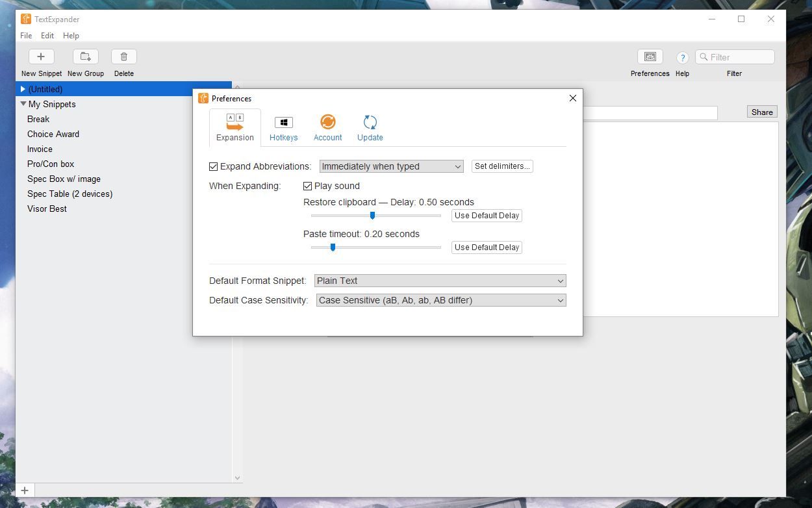Open the Default Case Sensitivity dropdown
Image resolution: width=812 pixels, height=508 pixels.
(440, 300)
